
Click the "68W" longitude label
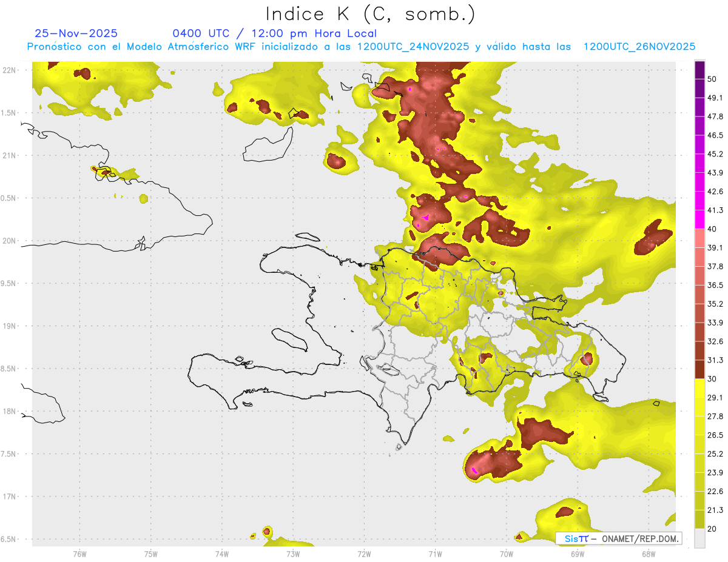(649, 554)
